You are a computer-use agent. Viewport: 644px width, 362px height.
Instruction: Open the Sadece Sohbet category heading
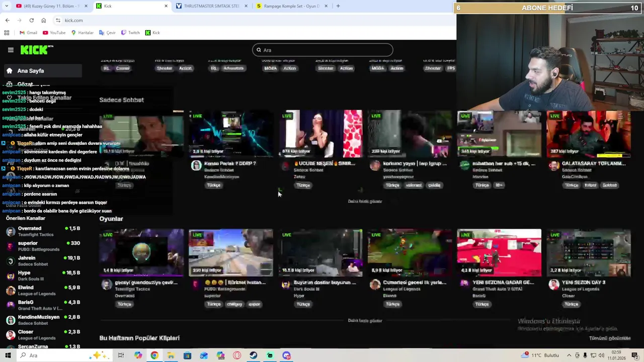point(121,100)
